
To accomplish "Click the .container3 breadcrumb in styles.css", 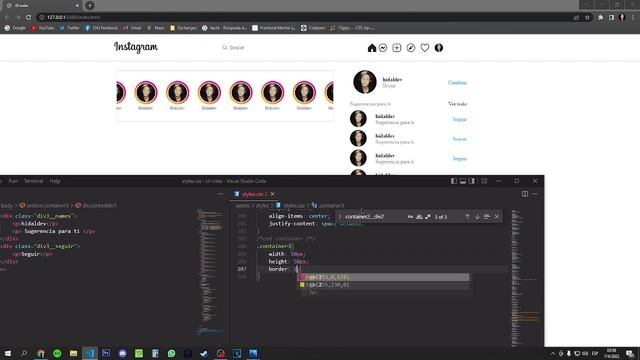I will point(328,205).
